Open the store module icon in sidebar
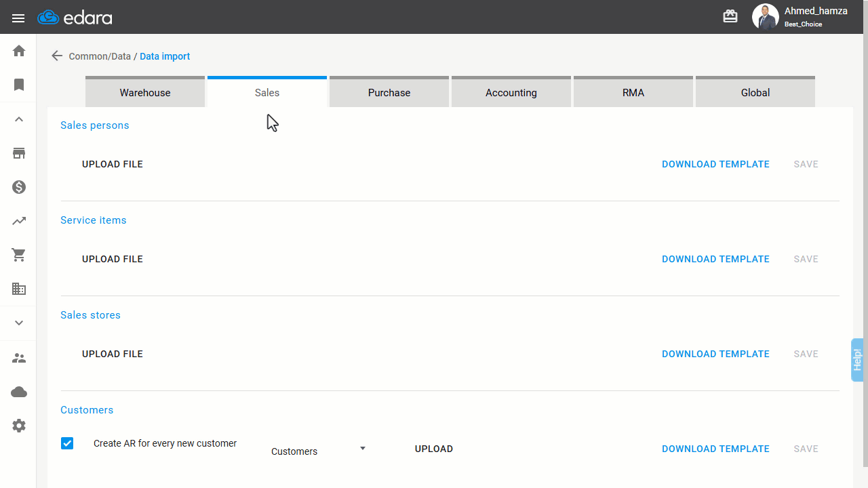 tap(19, 153)
